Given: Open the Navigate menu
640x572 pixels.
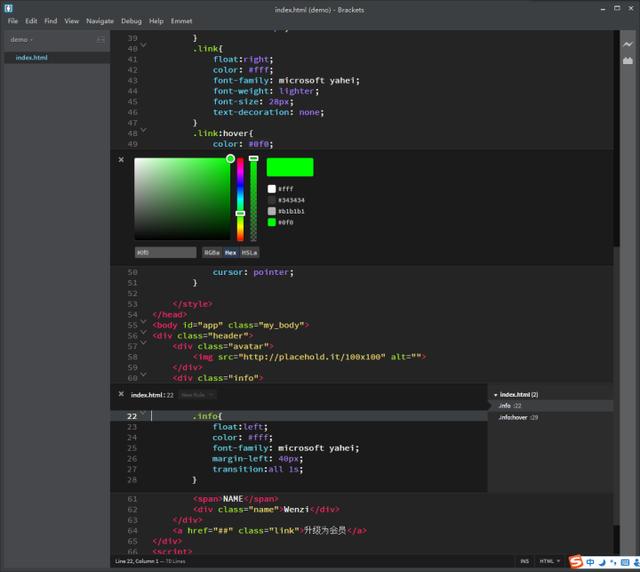Looking at the screenshot, I should click(100, 21).
